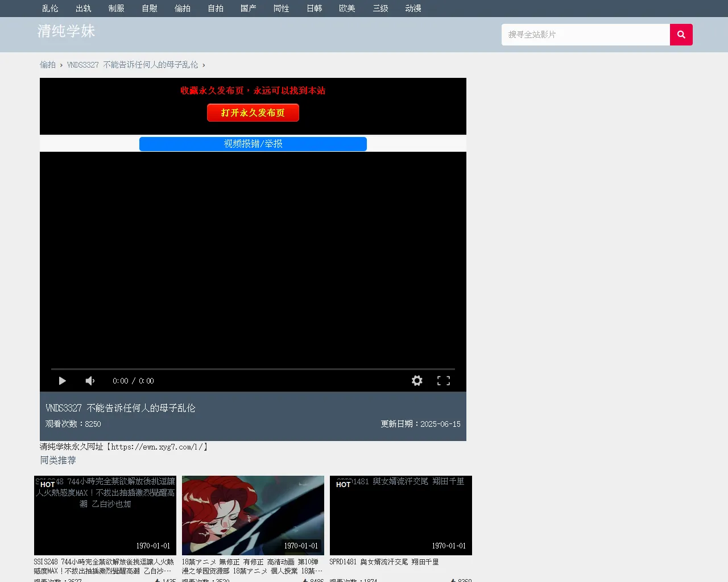Open the 自拍 navigation category
This screenshot has height=582, width=728.
(216, 9)
